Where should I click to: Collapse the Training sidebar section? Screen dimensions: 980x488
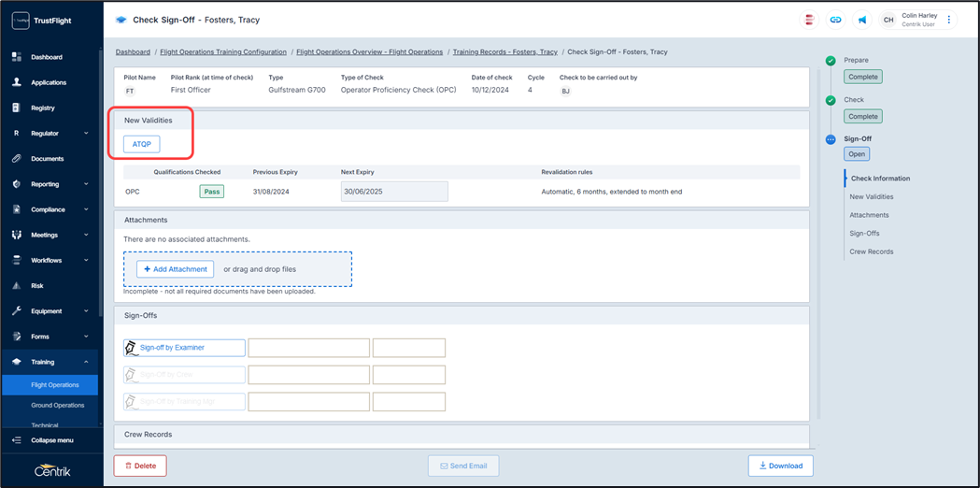pos(86,362)
